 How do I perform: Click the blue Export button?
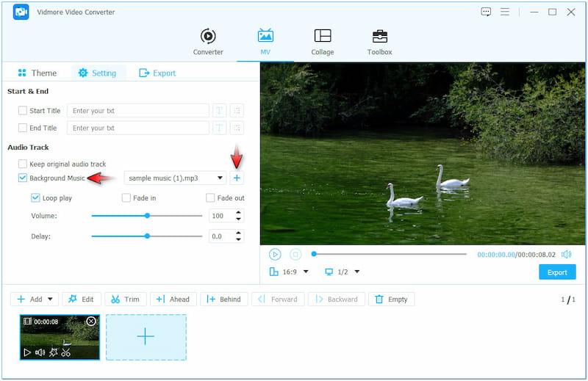pyautogui.click(x=557, y=272)
